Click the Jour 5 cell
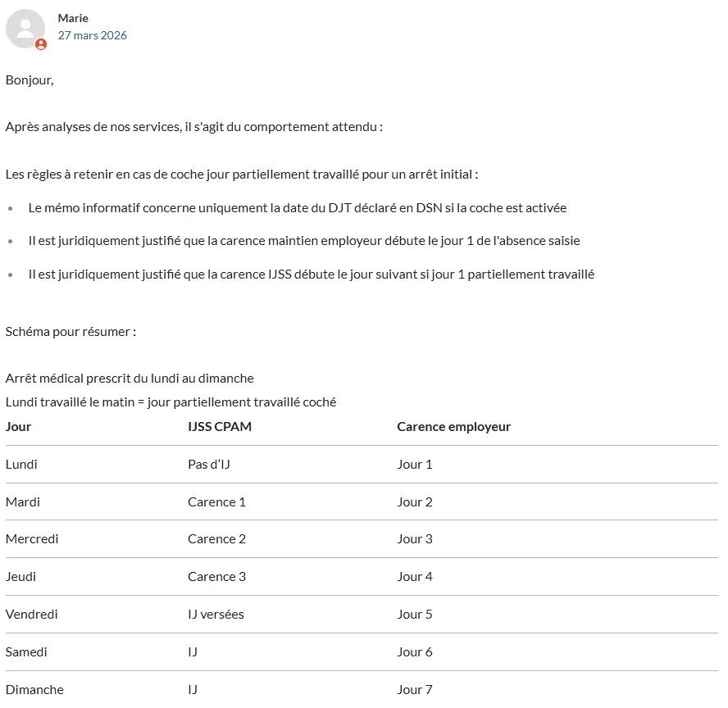Viewport: 728px width, 708px height. click(415, 614)
